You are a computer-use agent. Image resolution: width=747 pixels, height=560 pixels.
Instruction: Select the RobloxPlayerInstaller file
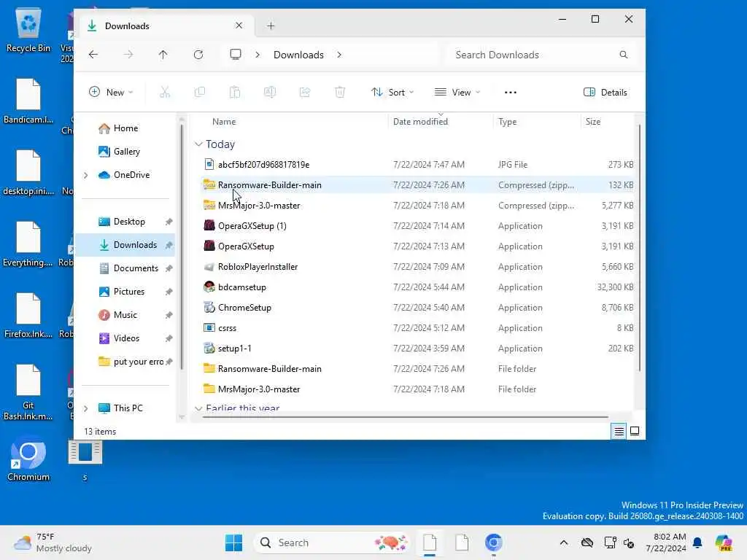pos(258,267)
